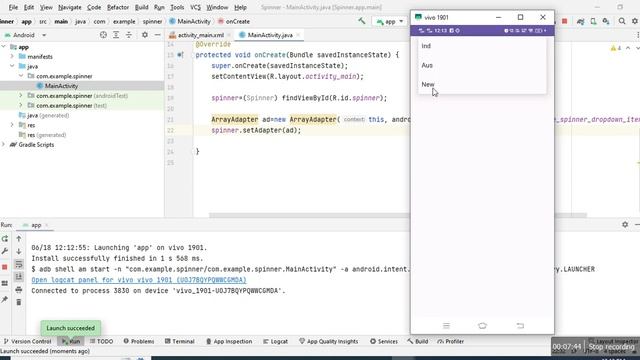The height and width of the screenshot is (360, 640).
Task: Open Version Control tool window
Action: point(27,341)
